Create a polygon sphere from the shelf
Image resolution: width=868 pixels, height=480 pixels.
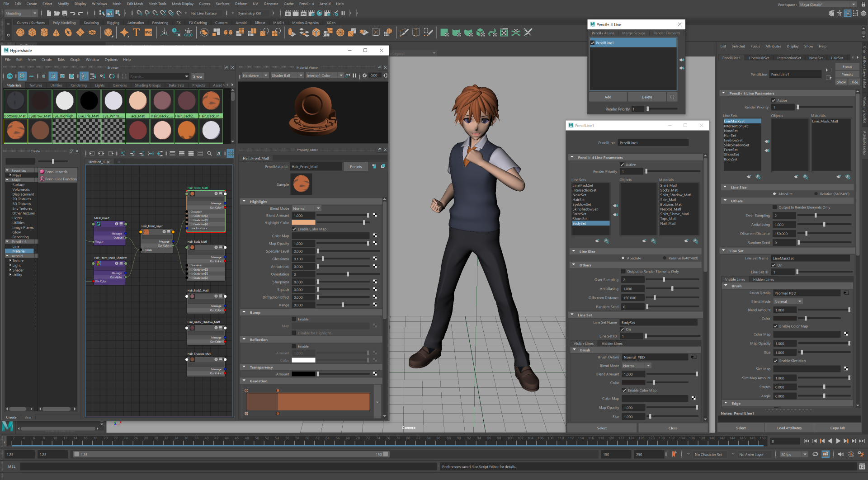20,33
